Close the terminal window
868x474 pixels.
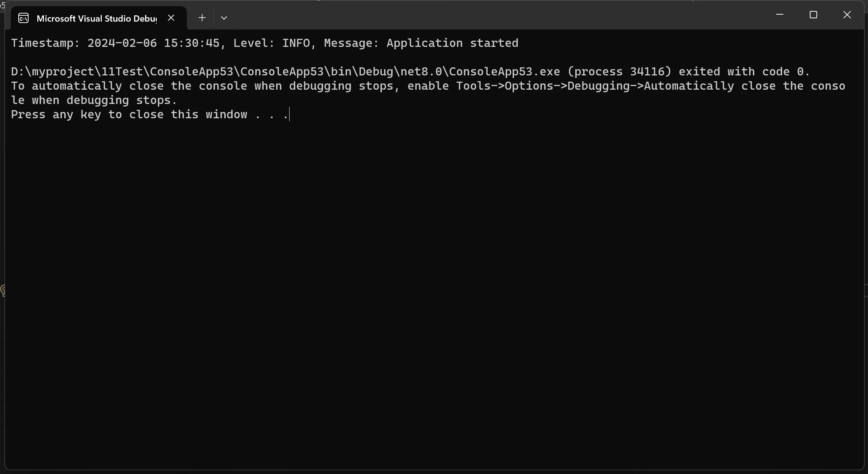[x=847, y=15]
